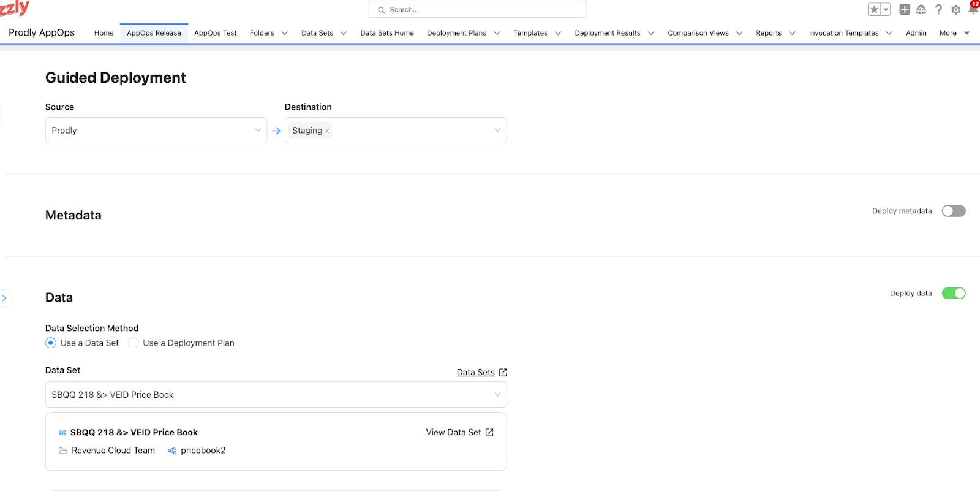The image size is (980, 491).
Task: Expand the Deployment Plans chevron
Action: click(497, 33)
